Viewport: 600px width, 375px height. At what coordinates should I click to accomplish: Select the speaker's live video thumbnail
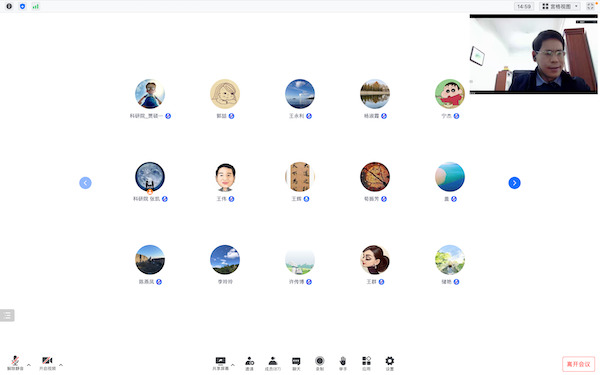tap(533, 54)
